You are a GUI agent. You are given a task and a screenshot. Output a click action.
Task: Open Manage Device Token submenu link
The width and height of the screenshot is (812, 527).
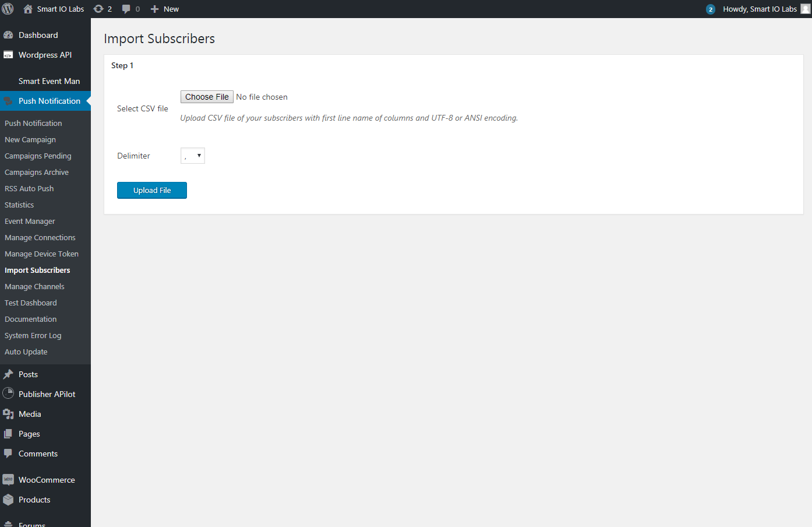coord(41,254)
